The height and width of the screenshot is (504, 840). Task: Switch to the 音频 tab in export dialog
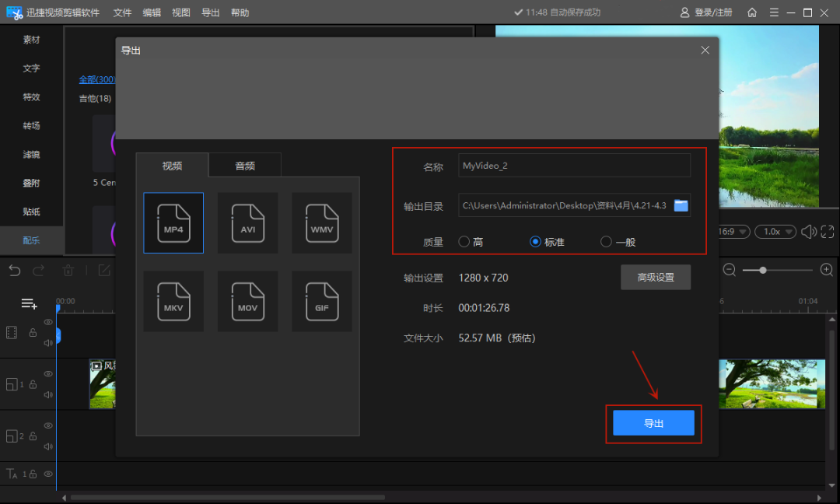pos(245,165)
